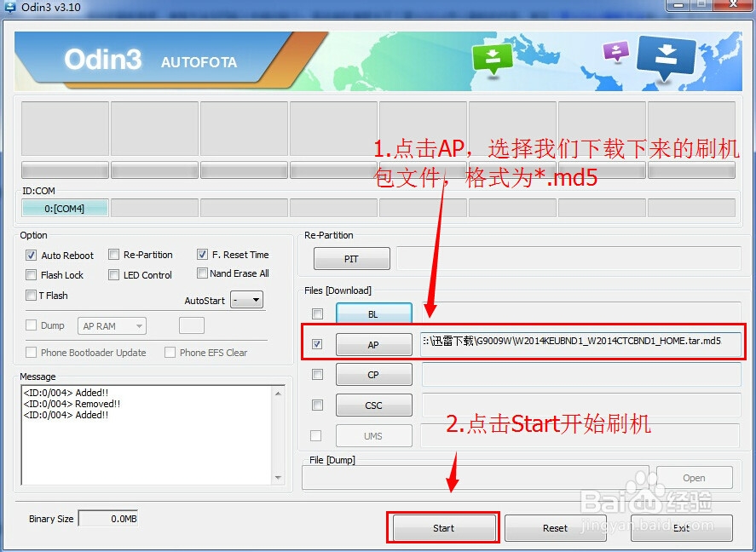Click the CP file button
756x552 pixels.
[x=373, y=374]
